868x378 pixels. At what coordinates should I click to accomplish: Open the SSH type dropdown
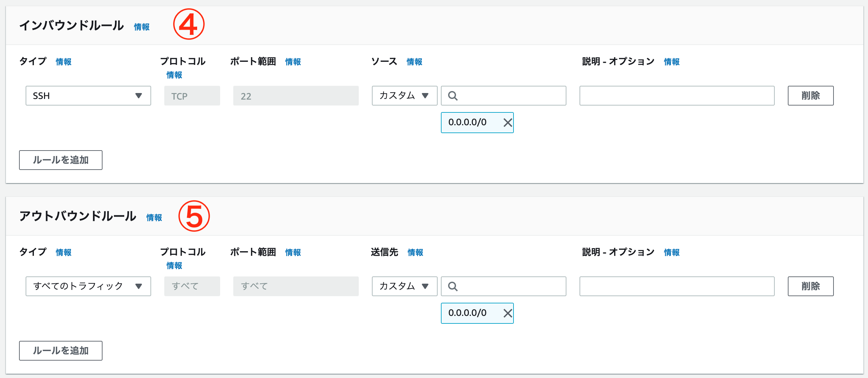coord(88,96)
